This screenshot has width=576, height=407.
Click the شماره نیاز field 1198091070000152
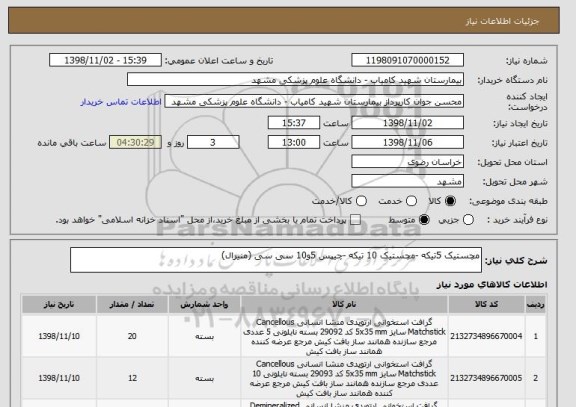[407, 60]
